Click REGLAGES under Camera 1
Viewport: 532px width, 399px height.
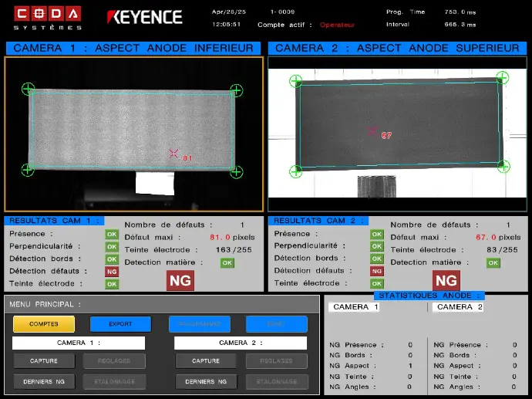114,361
